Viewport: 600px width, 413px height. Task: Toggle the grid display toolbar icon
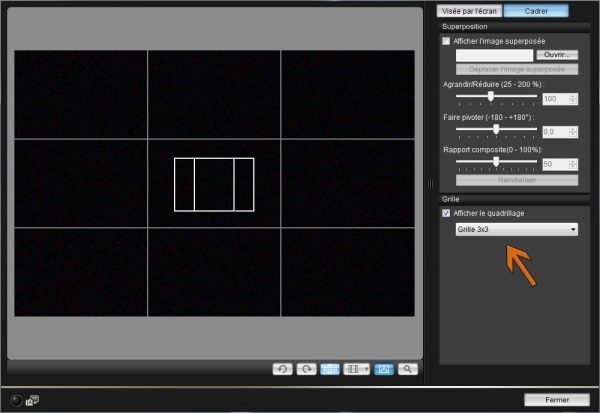[x=330, y=369]
